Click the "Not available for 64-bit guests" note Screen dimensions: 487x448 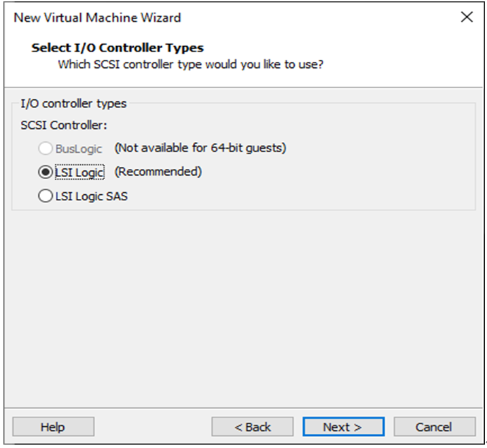pos(200,147)
